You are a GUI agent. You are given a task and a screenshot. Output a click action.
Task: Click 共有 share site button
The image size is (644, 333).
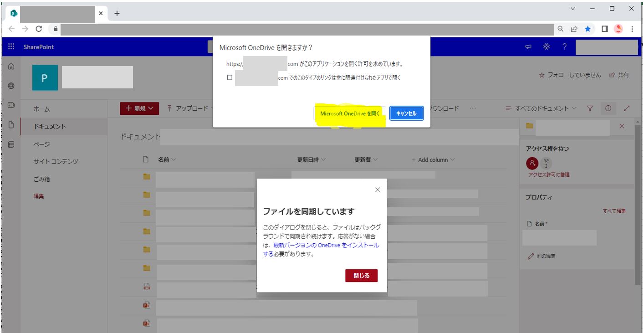(x=619, y=75)
